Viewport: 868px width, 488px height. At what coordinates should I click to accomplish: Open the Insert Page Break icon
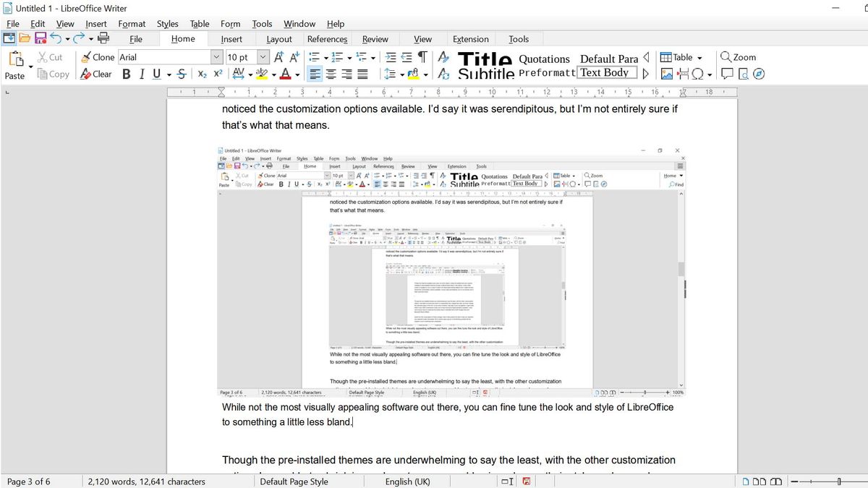[x=684, y=73]
